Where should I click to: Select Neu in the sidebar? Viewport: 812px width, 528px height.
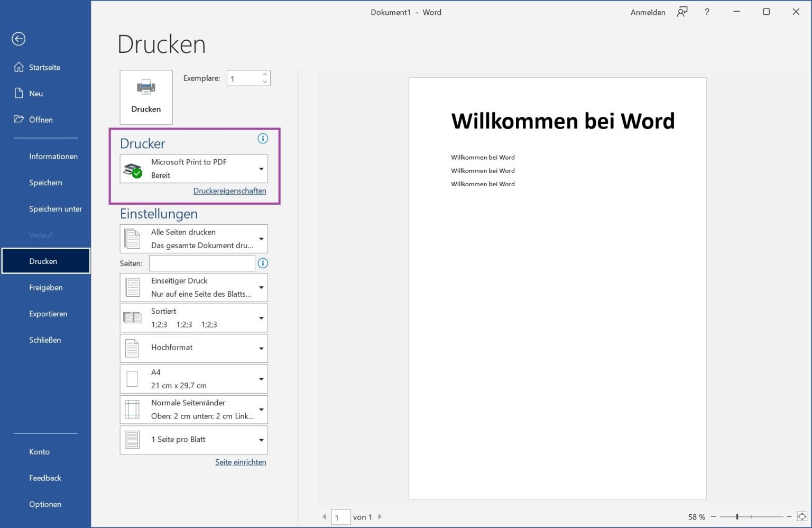pos(45,94)
